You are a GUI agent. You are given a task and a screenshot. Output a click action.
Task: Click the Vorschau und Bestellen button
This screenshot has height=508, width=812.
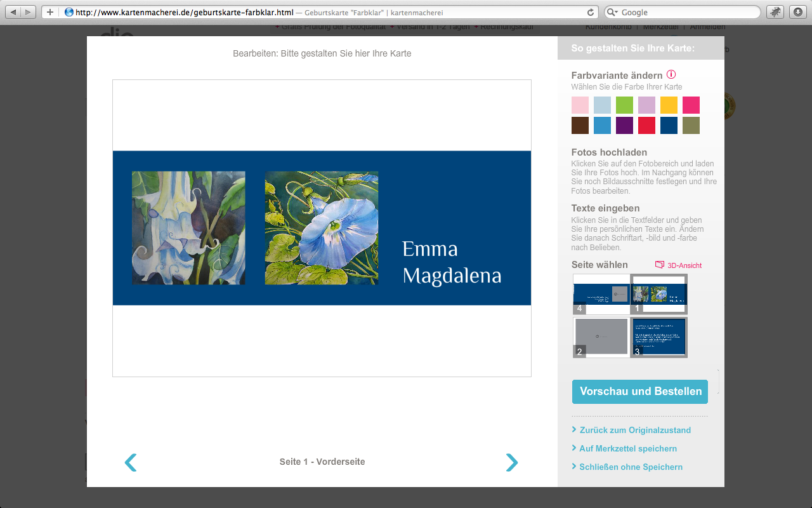coord(640,391)
